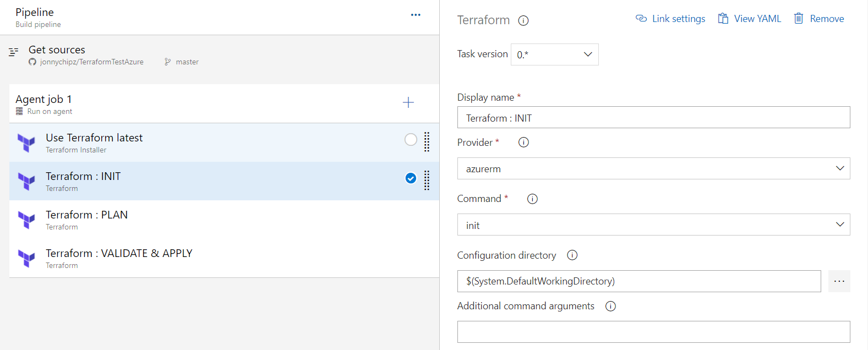This screenshot has width=868, height=350.
Task: Click Additional command arguments info icon
Action: point(610,307)
